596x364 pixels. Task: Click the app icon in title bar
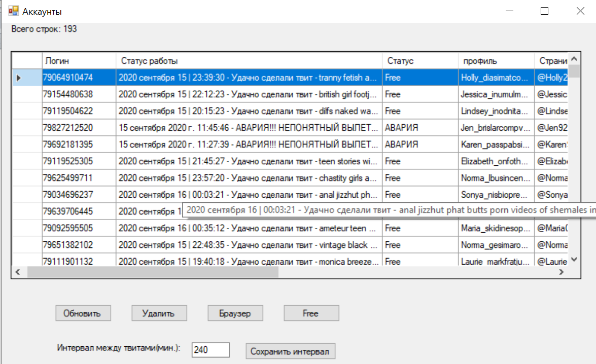coord(13,11)
